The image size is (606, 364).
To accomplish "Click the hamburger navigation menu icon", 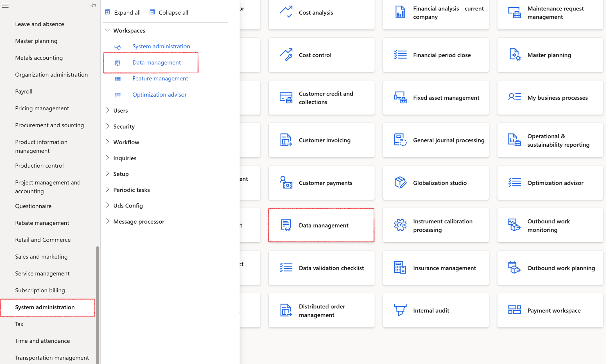I will pyautogui.click(x=5, y=6).
